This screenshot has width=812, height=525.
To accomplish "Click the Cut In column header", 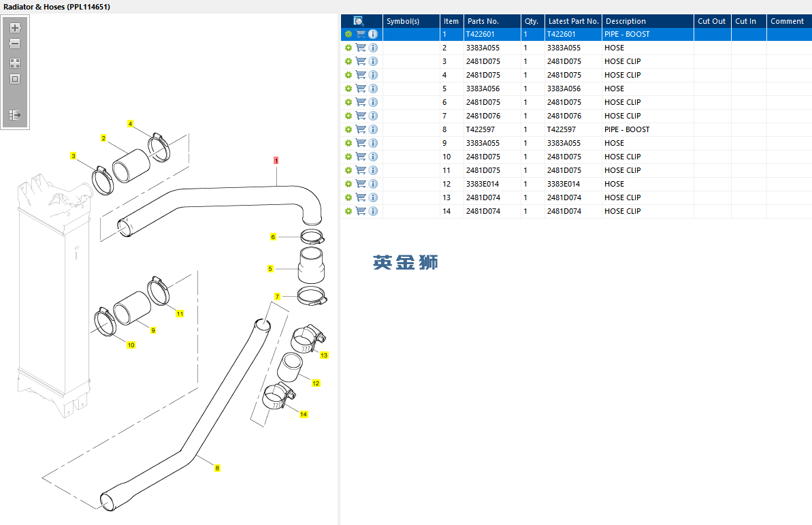I will click(749, 21).
